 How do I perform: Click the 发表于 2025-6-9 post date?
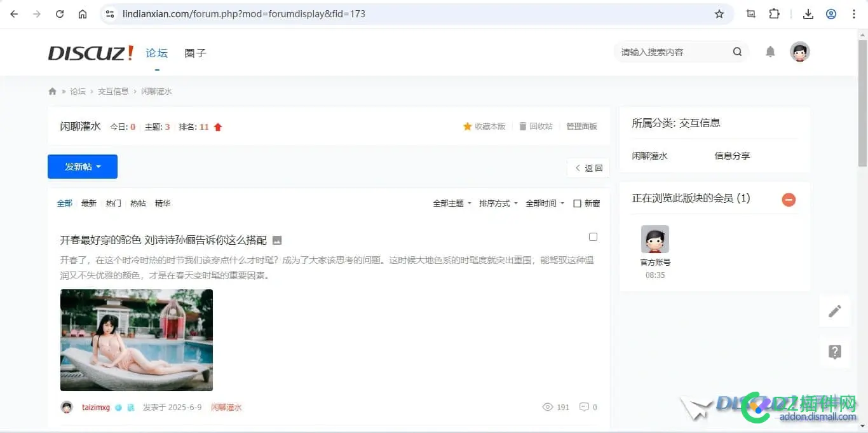click(172, 408)
